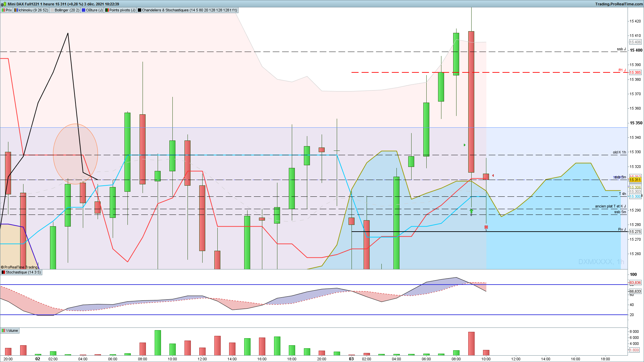Click the 83,836 stochastic value tag
644x362 pixels.
[x=635, y=283]
